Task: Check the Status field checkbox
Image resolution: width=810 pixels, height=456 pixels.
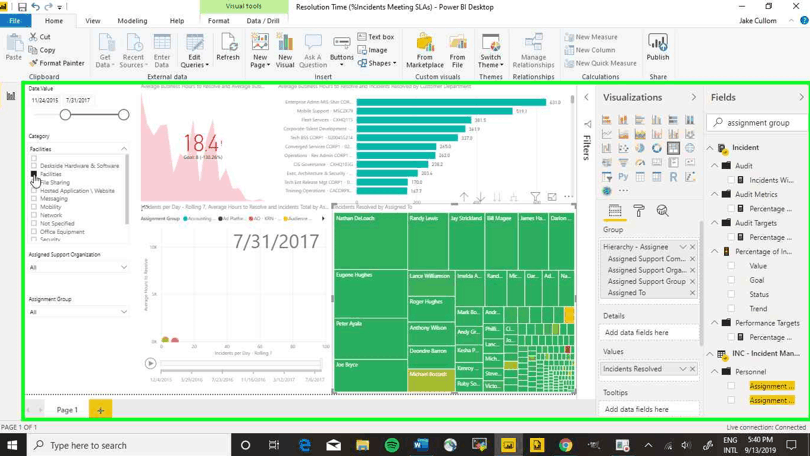Action: (731, 294)
